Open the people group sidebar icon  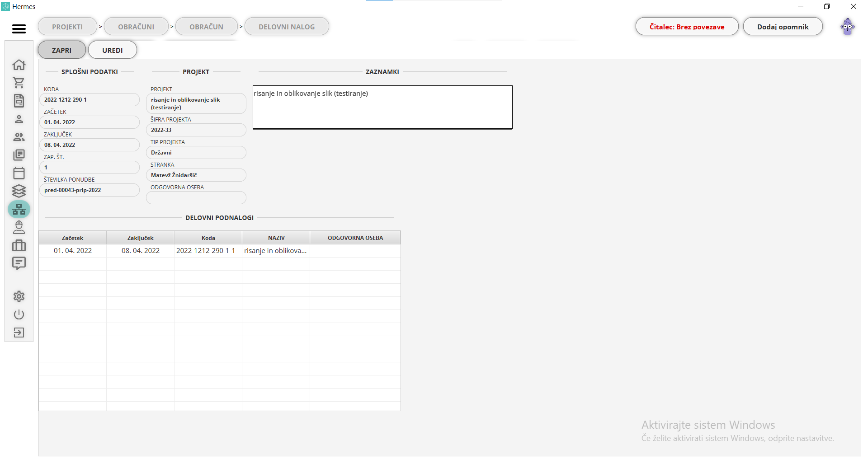pos(19,137)
